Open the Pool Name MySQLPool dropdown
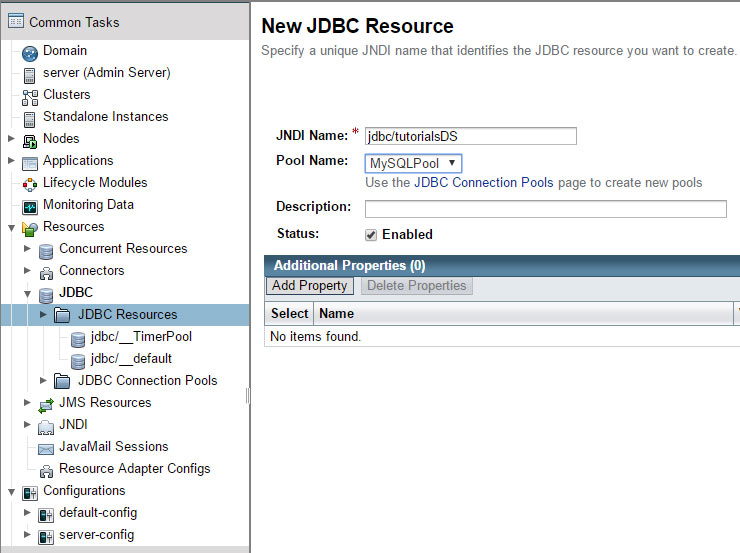Viewport: 740px width, 553px height. coord(413,163)
